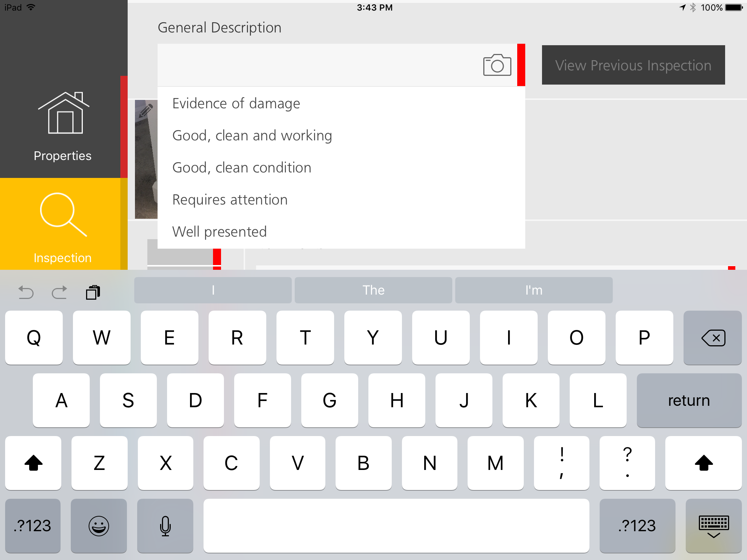Tap the W key

(102, 338)
